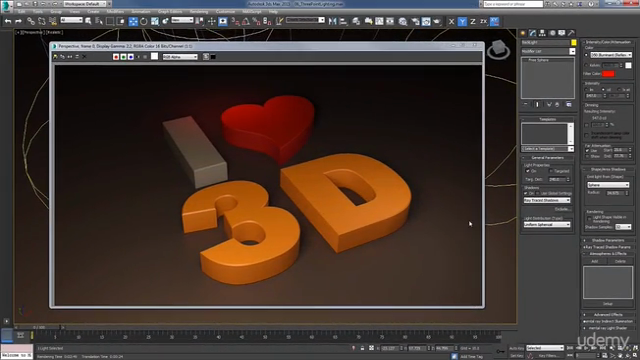
Task: Toggle the 3D Snaps icon
Action: 236,21
